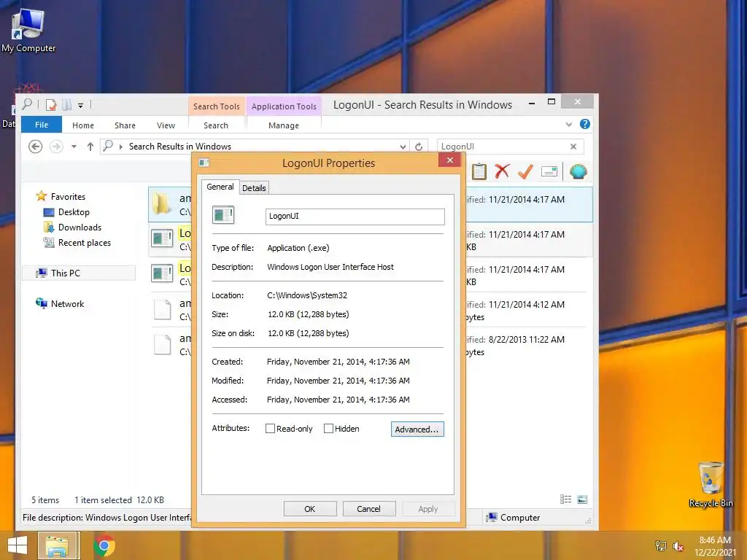Click the rename card icon in Explorer toolbar
The height and width of the screenshot is (560, 747).
pyautogui.click(x=549, y=171)
